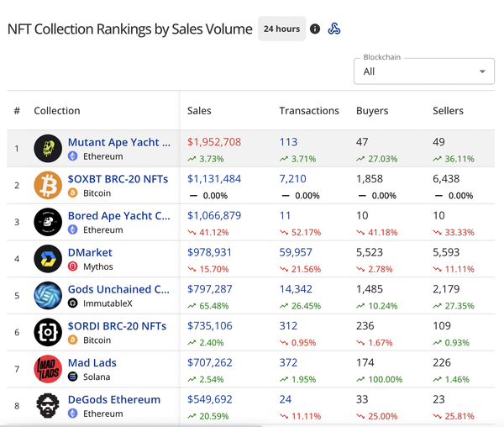Sort by the Buyers column header
Image resolution: width=504 pixels, height=427 pixels.
pyautogui.click(x=372, y=110)
